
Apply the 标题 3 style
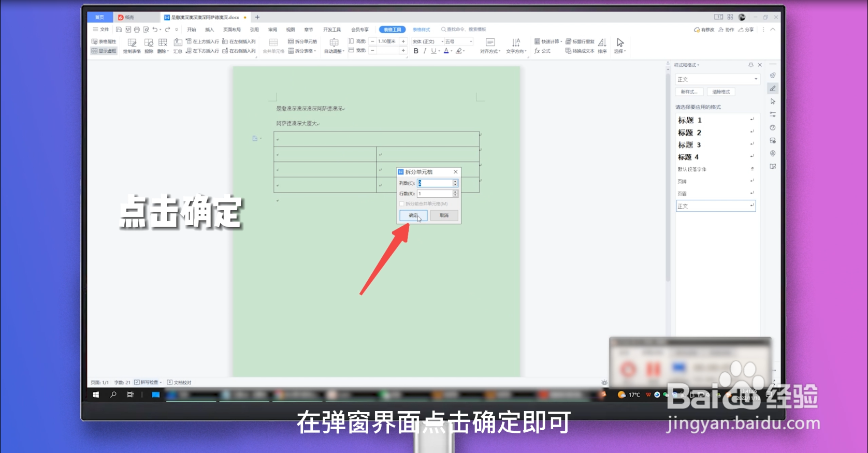click(716, 145)
